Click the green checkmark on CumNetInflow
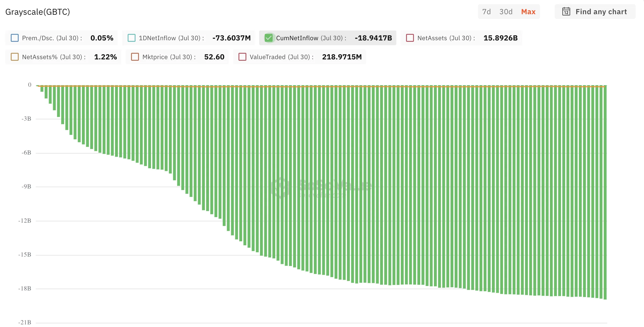The height and width of the screenshot is (327, 644). (x=268, y=38)
